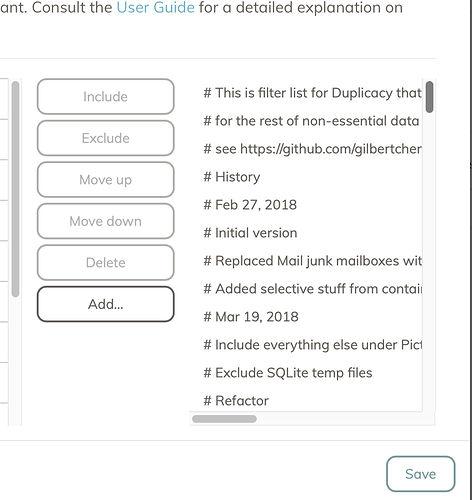Select the '# Mar 19, 2018' line

pos(251,317)
